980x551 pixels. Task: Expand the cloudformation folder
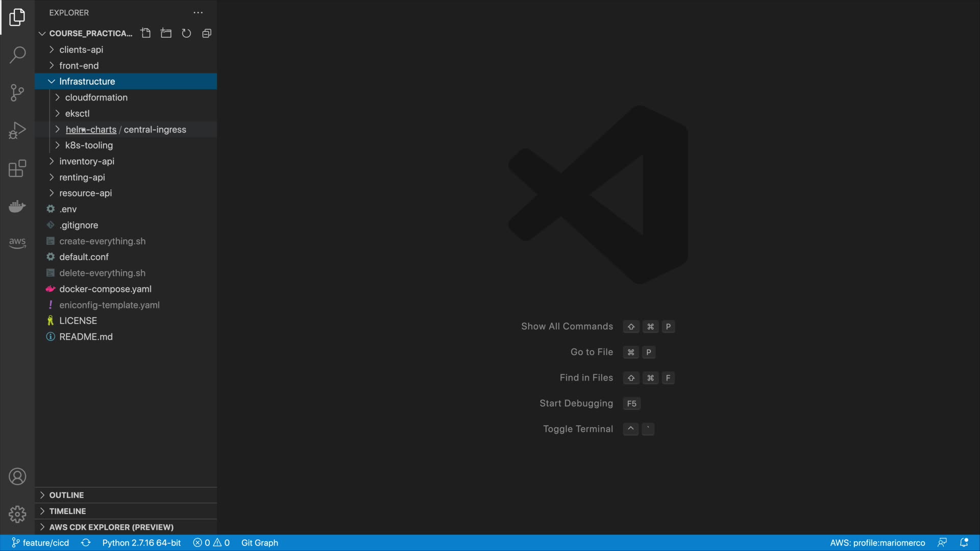pos(96,97)
